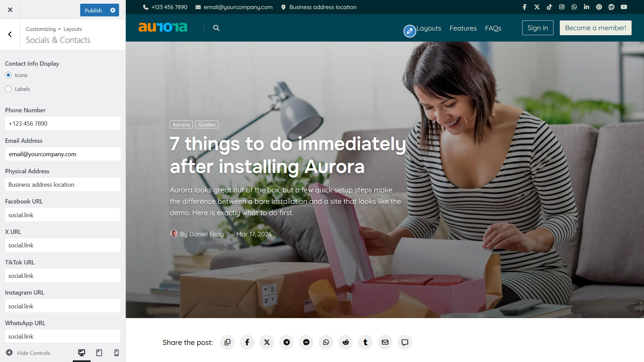This screenshot has width=644, height=362.
Task: Click the X social icon in top bar
Action: 537,7
